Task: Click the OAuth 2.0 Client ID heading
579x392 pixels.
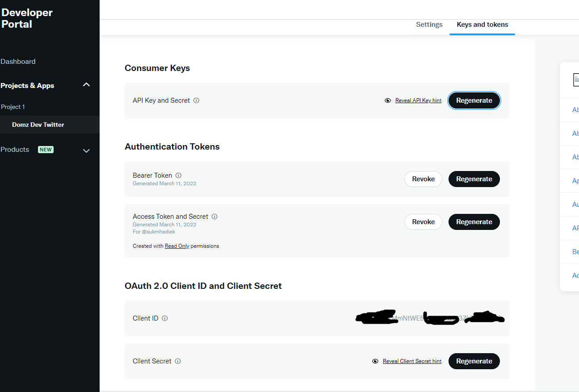Action: pyautogui.click(x=203, y=286)
